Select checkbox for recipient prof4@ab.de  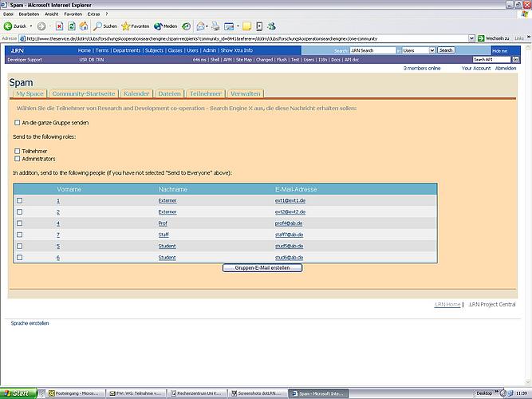click(20, 223)
